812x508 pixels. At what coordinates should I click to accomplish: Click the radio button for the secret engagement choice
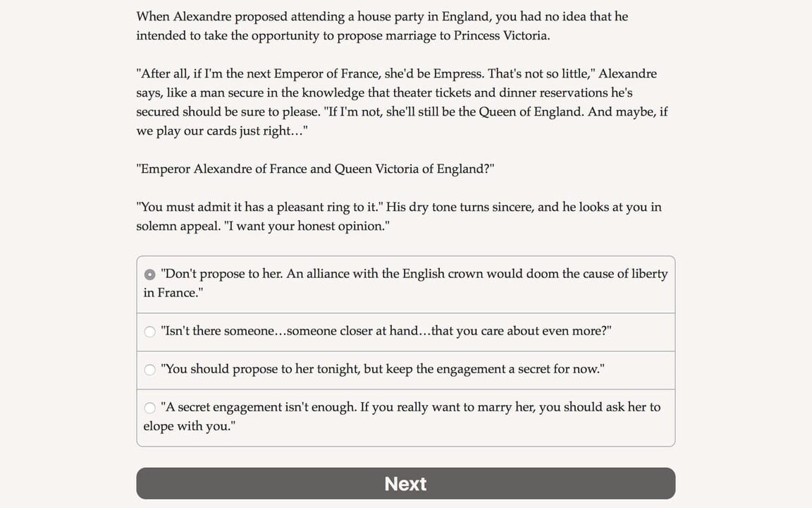[x=149, y=369]
